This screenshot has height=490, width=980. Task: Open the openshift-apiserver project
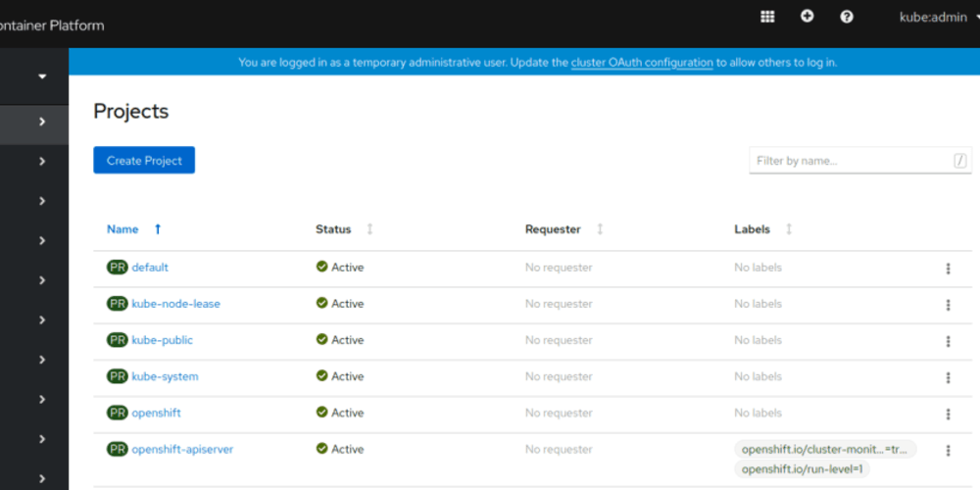click(x=182, y=450)
